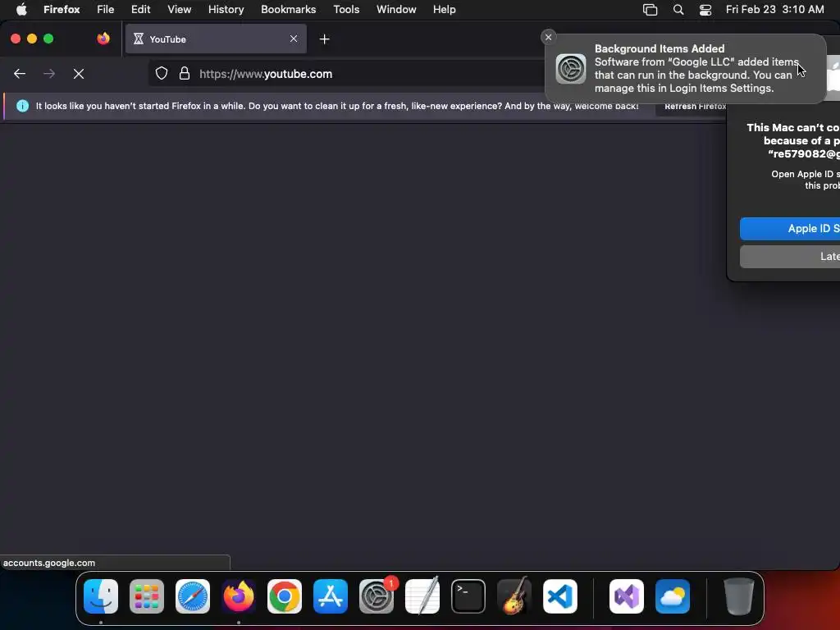Image resolution: width=840 pixels, height=630 pixels.
Task: Open the Bookmarks menu
Action: 288,10
